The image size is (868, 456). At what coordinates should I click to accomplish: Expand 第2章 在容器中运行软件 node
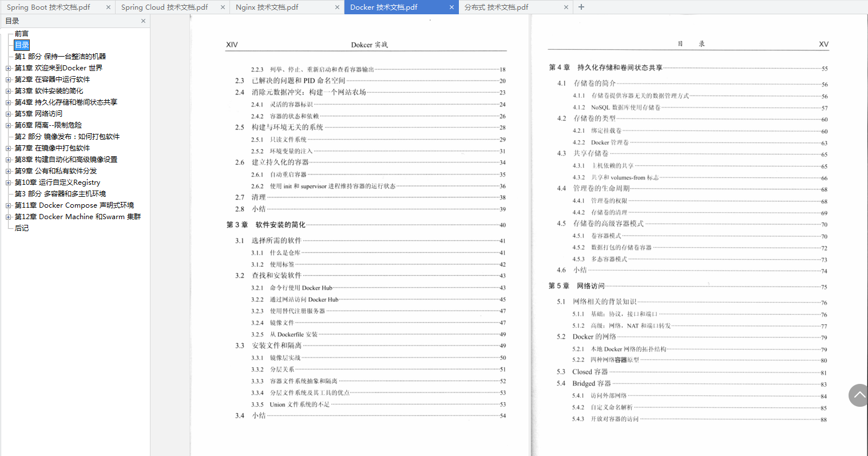[9, 80]
